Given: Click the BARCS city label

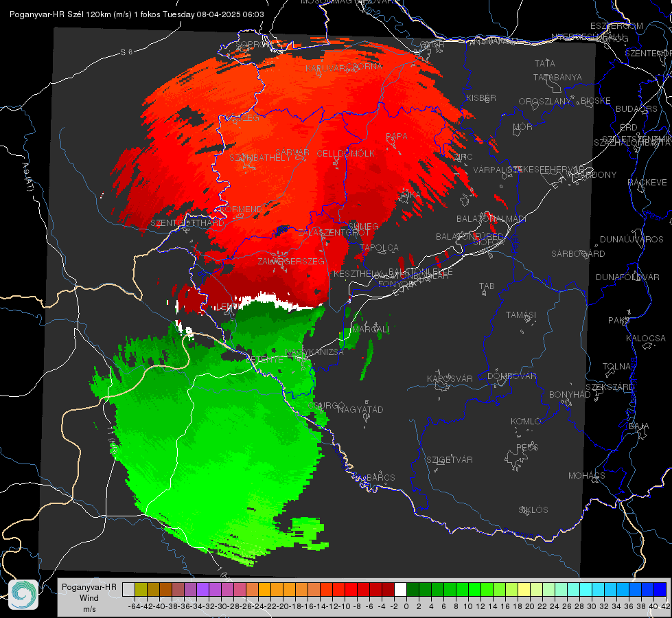Looking at the screenshot, I should click(x=381, y=477).
